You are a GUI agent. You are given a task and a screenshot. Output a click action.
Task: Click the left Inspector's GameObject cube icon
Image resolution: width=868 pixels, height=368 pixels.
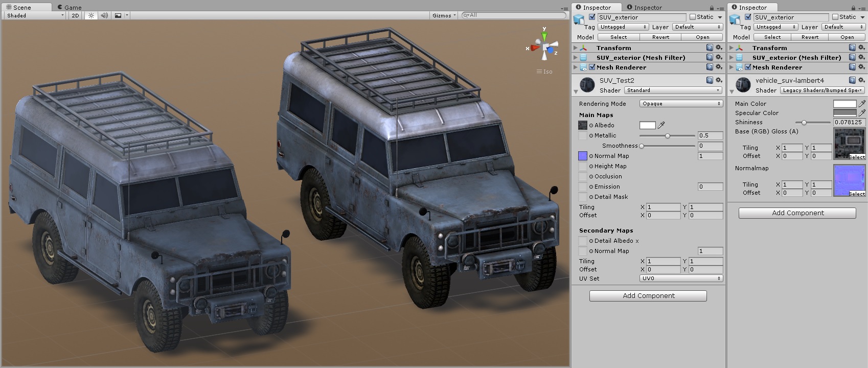[579, 19]
